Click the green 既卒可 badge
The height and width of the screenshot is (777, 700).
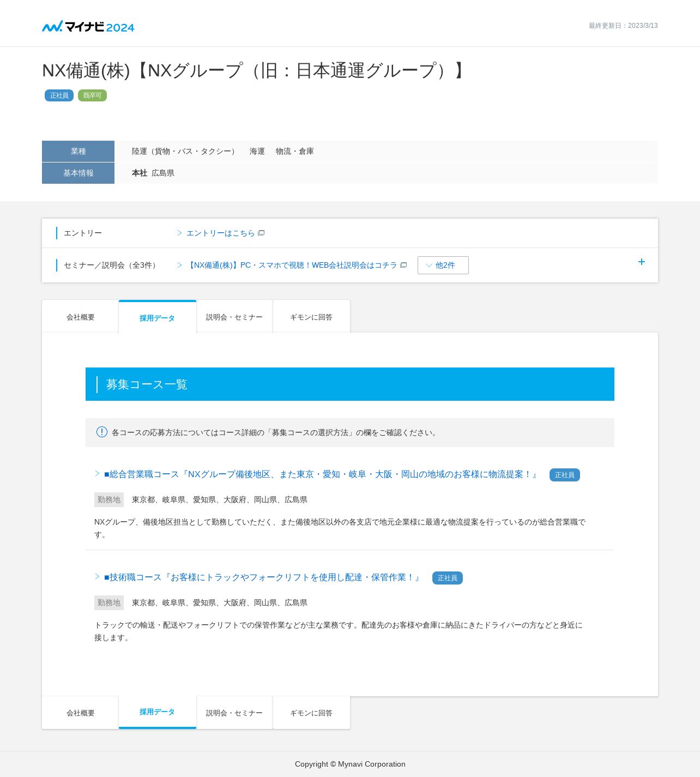coord(92,95)
